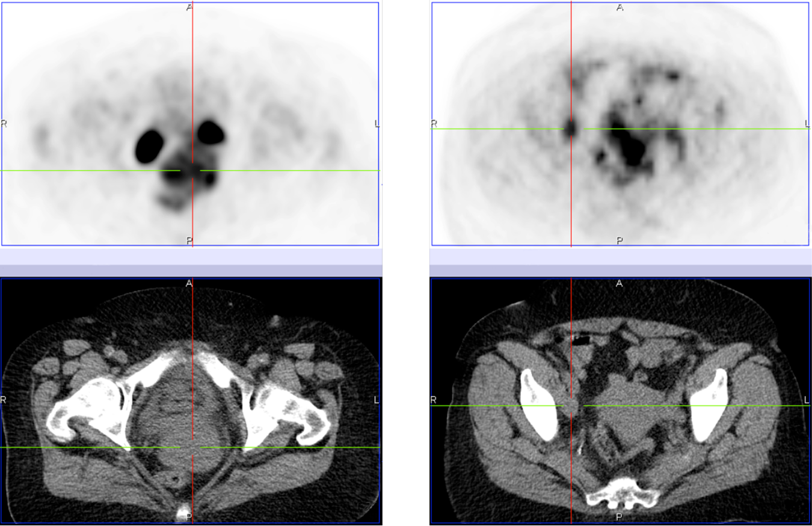The image size is (812, 526).
Task: Click the 'R' right label in bottom-left CT view
Action: [4, 400]
